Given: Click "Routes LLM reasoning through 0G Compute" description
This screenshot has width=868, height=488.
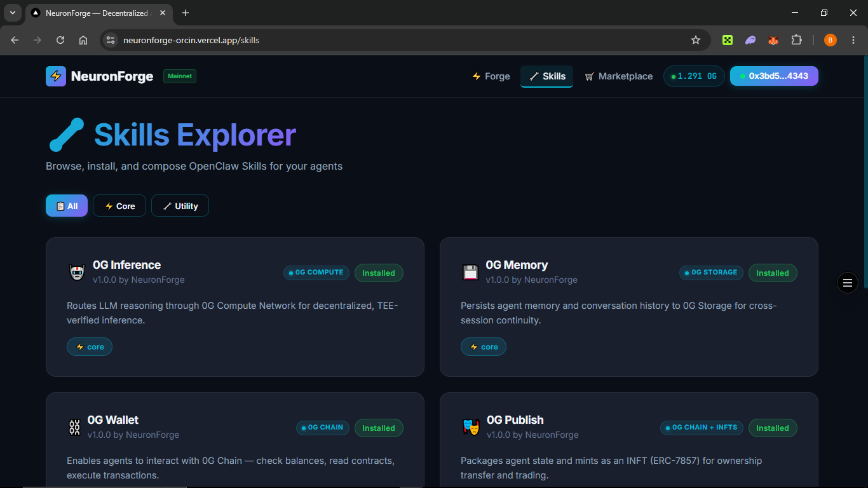Looking at the screenshot, I should [232, 313].
